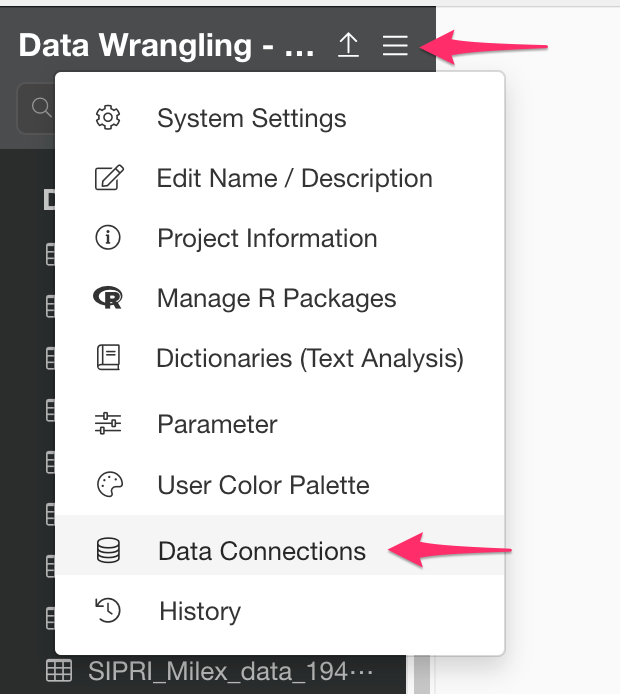Select User Color Palette option

pos(263,486)
